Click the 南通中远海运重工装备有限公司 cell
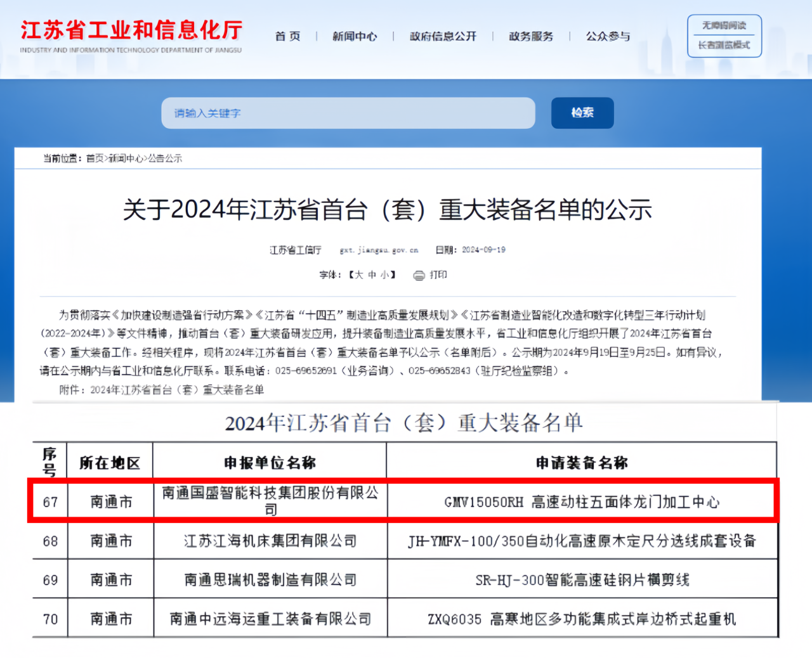Image resolution: width=812 pixels, height=658 pixels. [270, 619]
